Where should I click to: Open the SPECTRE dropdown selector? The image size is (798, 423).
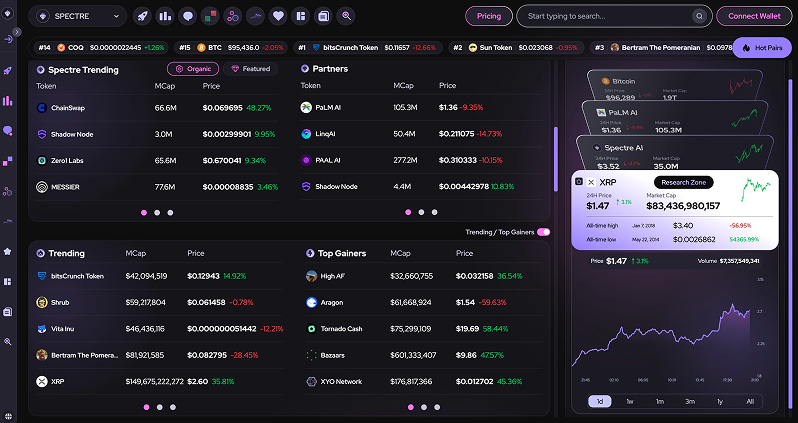click(x=78, y=16)
